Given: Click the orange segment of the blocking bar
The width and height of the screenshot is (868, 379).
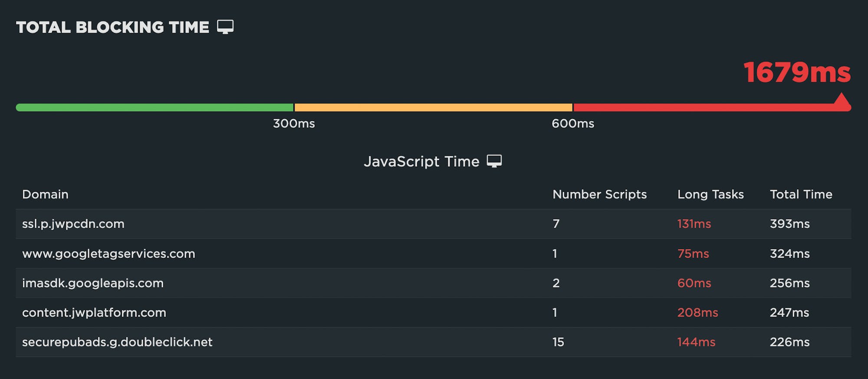Looking at the screenshot, I should click(x=433, y=108).
